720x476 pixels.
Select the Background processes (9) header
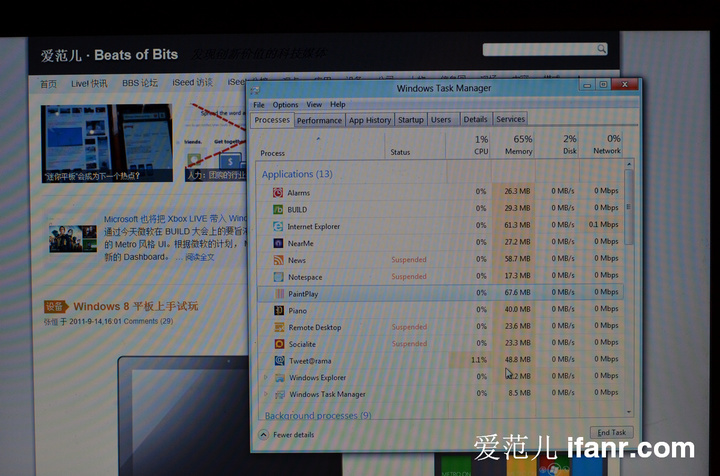318,415
